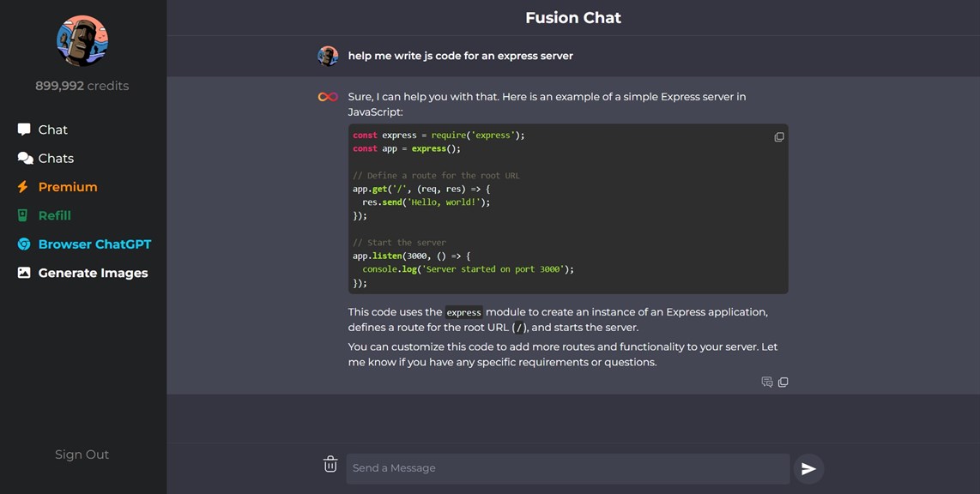Clear the chat with the trash icon
This screenshot has width=980, height=494.
(x=330, y=464)
